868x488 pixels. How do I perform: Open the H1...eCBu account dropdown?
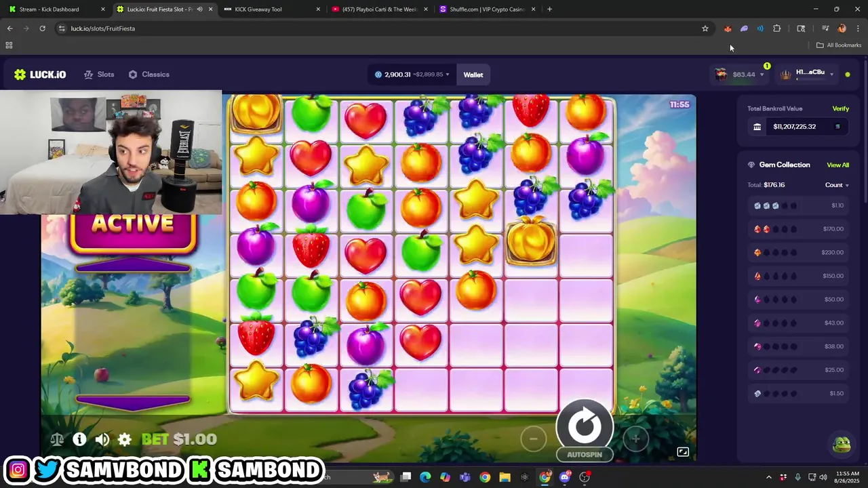point(807,75)
